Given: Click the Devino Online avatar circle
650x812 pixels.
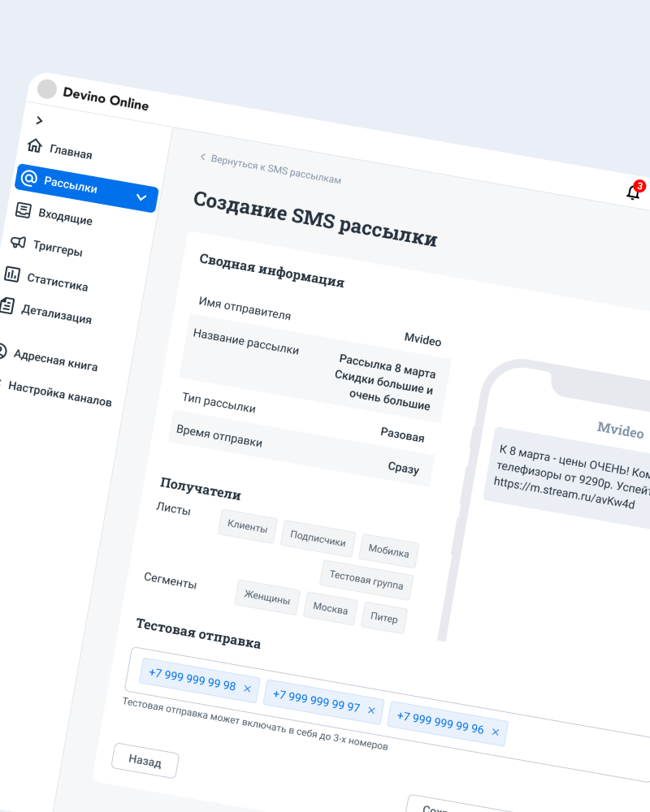Looking at the screenshot, I should (x=47, y=89).
